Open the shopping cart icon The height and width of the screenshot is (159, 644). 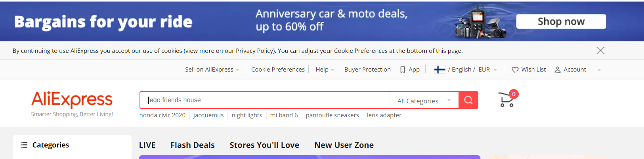point(507,99)
